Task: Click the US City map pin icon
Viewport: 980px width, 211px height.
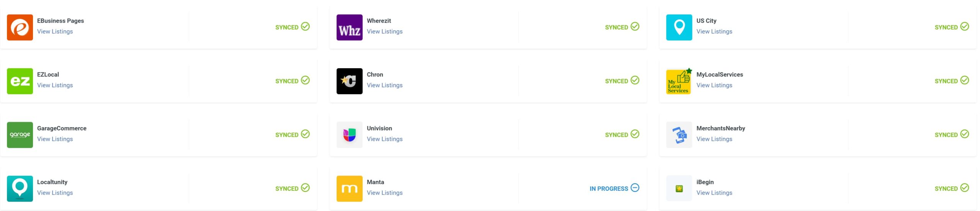Action: [679, 28]
